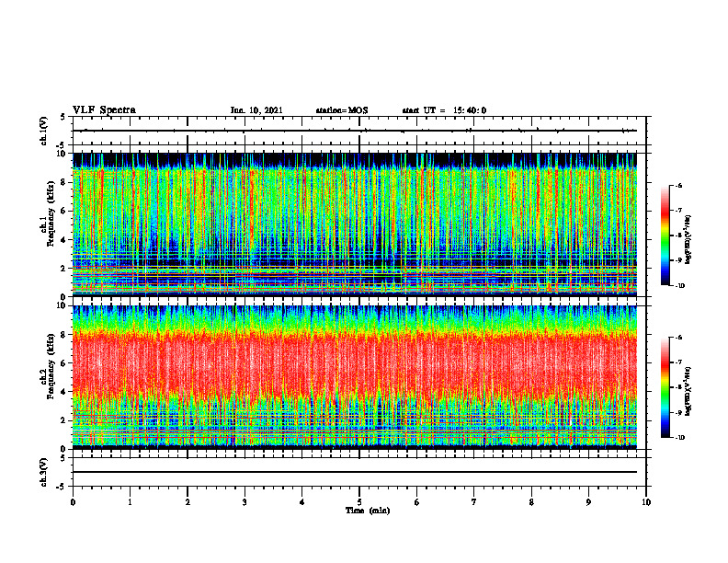The width and height of the screenshot is (728, 563).
Task: Select the ch.2 colorbar log(PSD) label
Action: (x=688, y=390)
